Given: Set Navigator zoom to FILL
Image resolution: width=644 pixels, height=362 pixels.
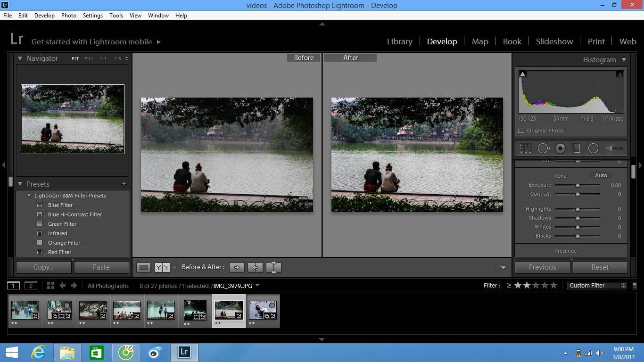Looking at the screenshot, I should tap(89, 59).
